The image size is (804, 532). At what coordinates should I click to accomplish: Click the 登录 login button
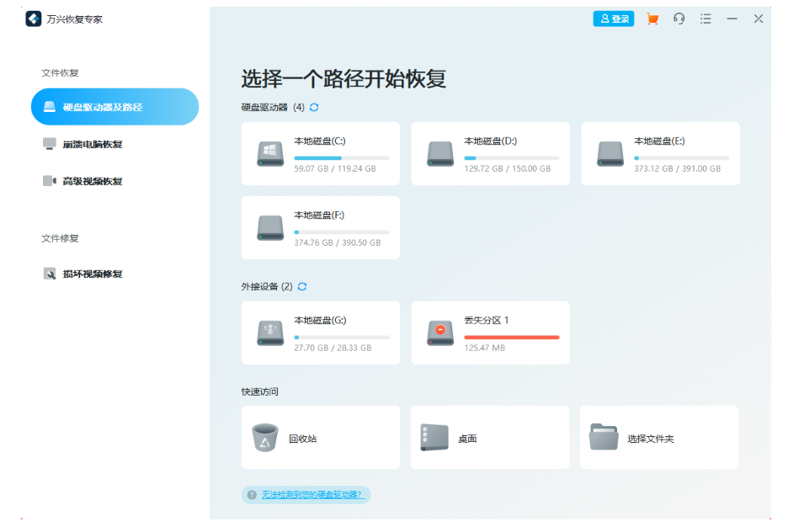tap(613, 18)
